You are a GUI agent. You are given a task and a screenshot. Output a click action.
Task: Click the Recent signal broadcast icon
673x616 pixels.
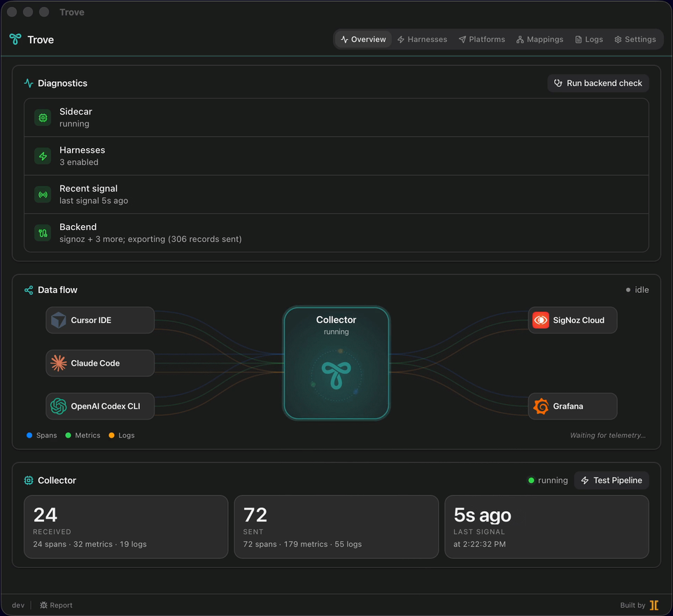pos(43,195)
